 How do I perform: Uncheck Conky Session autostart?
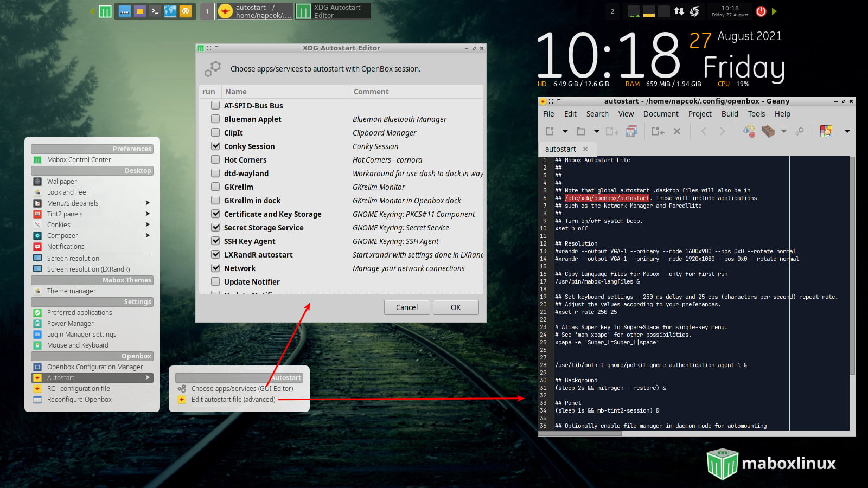point(215,146)
